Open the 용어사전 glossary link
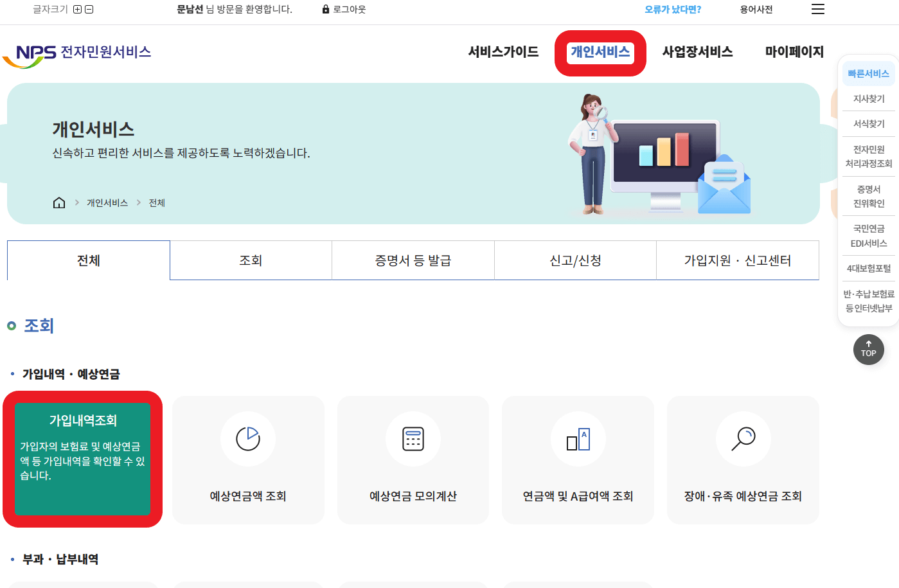 tap(756, 9)
